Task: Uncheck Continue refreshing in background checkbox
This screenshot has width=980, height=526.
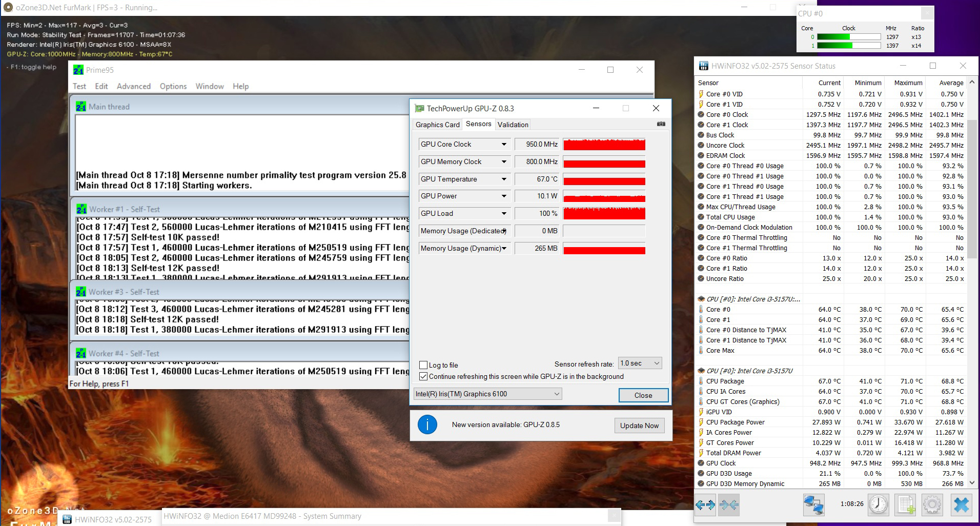Action: 423,376
